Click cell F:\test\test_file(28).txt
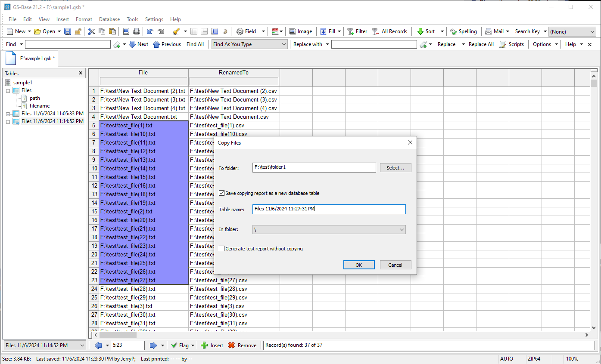Image resolution: width=601 pixels, height=364 pixels. tap(143, 289)
